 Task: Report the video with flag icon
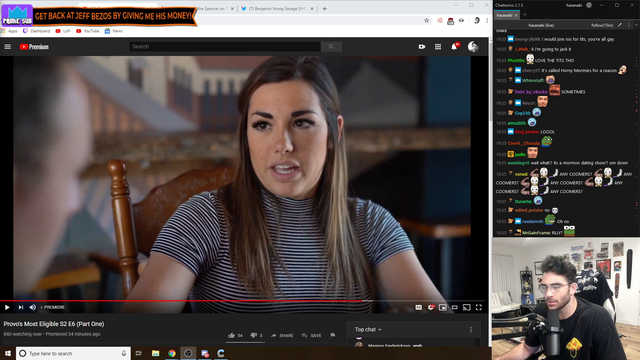pyautogui.click(x=333, y=335)
